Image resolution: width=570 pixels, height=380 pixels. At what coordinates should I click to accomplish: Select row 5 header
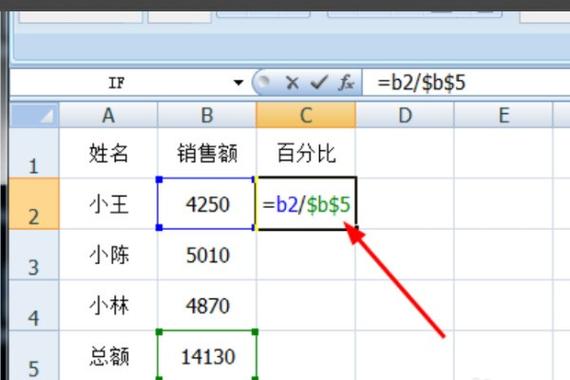(34, 356)
